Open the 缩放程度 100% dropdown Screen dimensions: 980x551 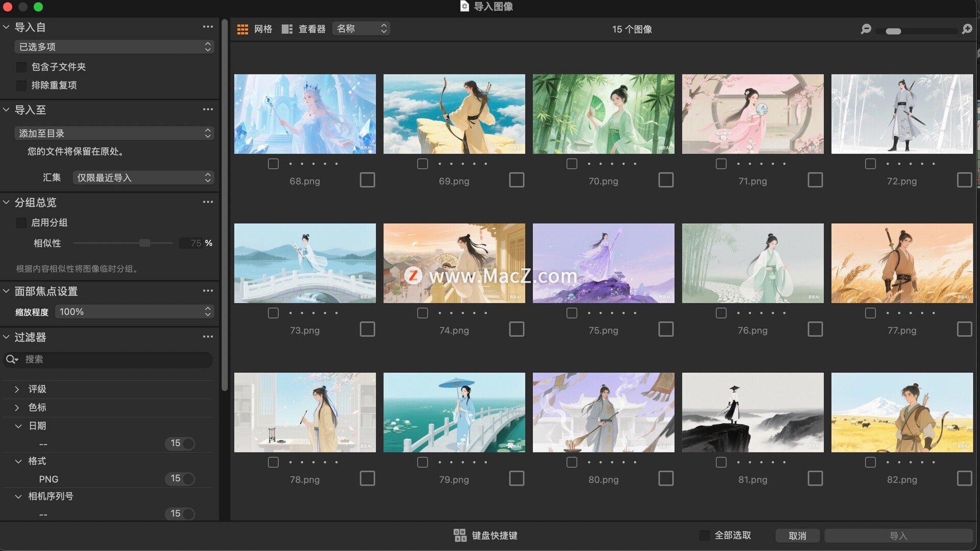coord(135,312)
